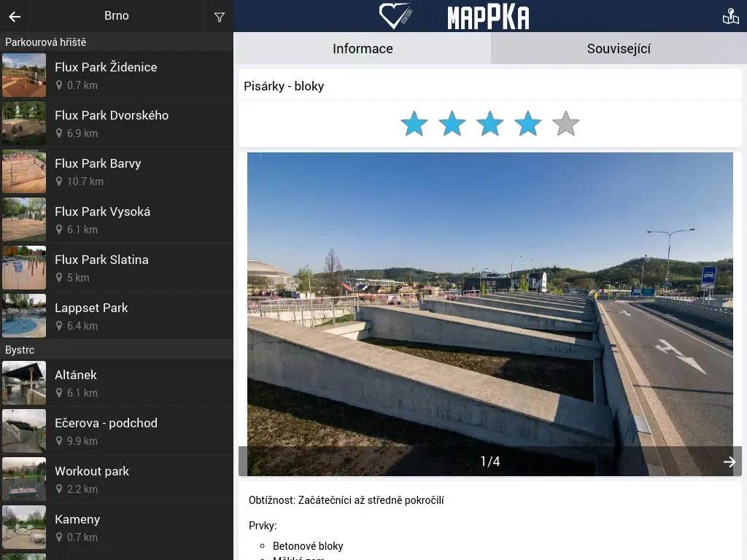The image size is (747, 560).
Task: Open Lappset Park entry
Action: coord(117,316)
